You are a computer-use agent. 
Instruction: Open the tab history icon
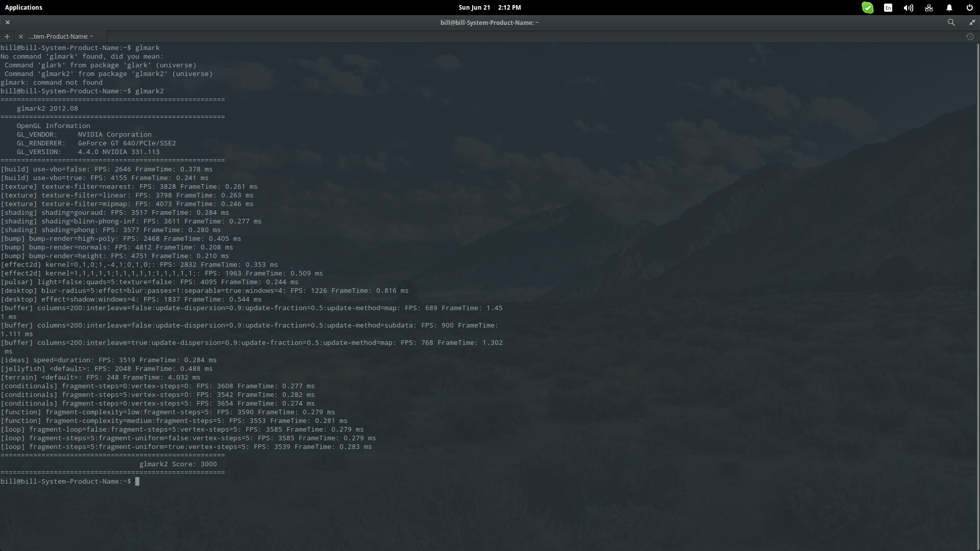point(970,37)
